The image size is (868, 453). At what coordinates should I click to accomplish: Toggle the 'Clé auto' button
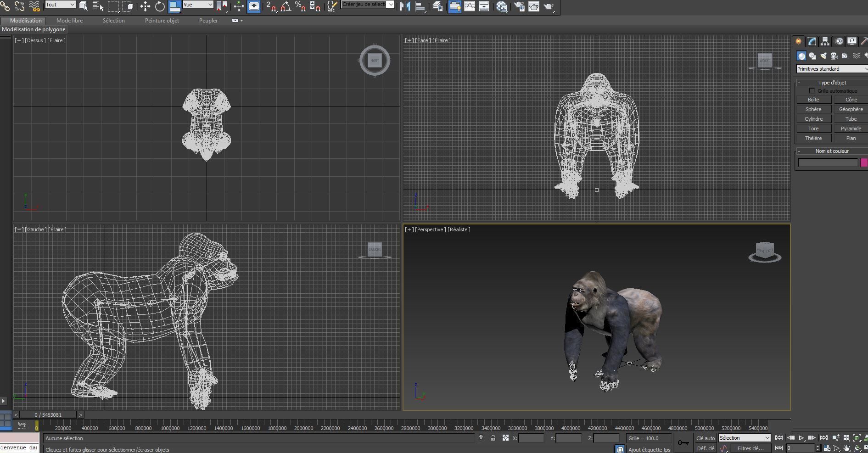point(705,438)
